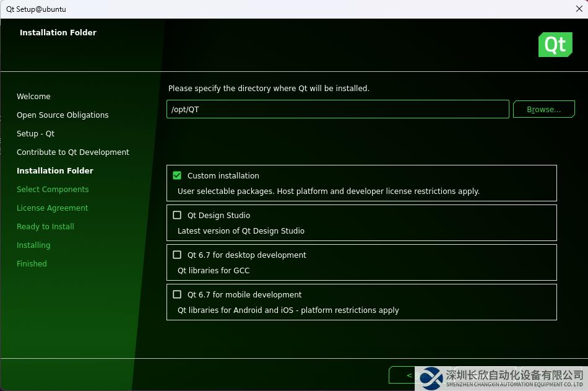Select the Ready to Install step

click(x=45, y=227)
